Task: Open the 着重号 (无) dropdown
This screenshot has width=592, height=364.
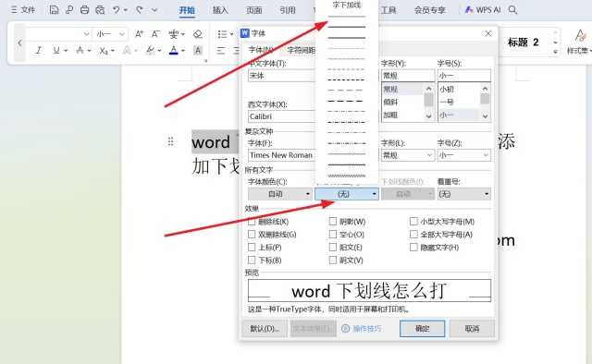Action: [x=464, y=194]
